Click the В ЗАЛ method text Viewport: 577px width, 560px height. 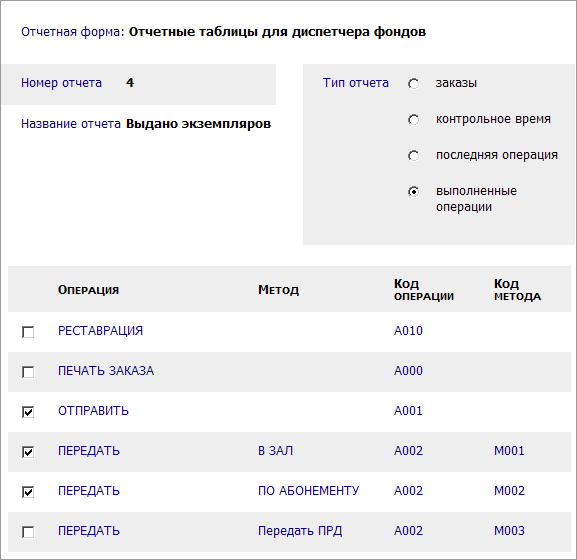point(275,451)
